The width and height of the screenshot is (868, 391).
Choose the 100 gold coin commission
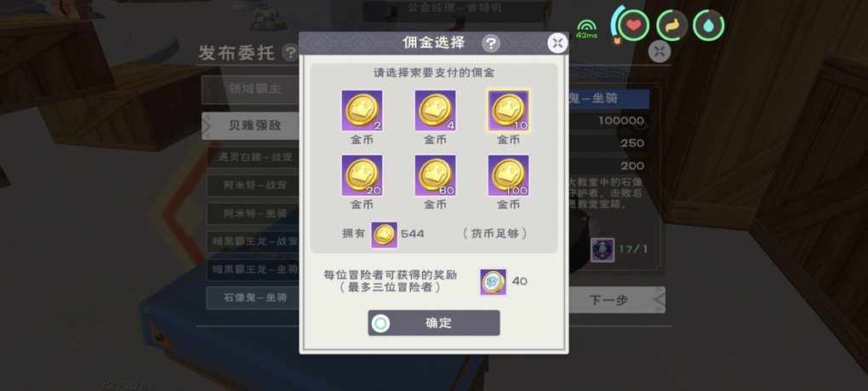pos(509,175)
